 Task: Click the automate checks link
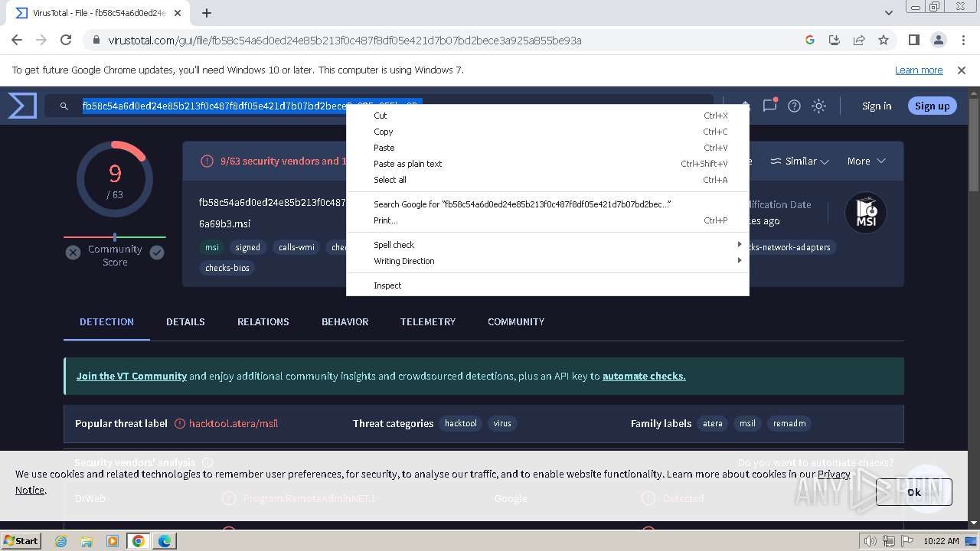[x=644, y=376]
